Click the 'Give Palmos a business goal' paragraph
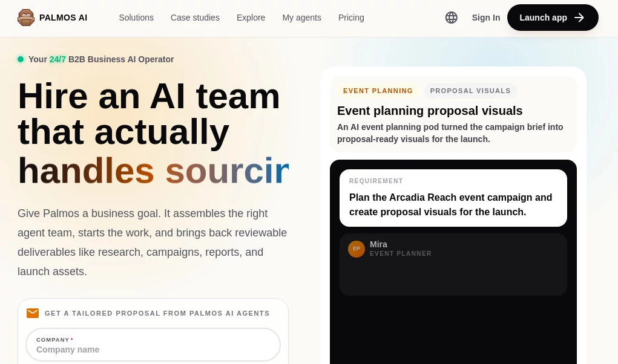 152,242
